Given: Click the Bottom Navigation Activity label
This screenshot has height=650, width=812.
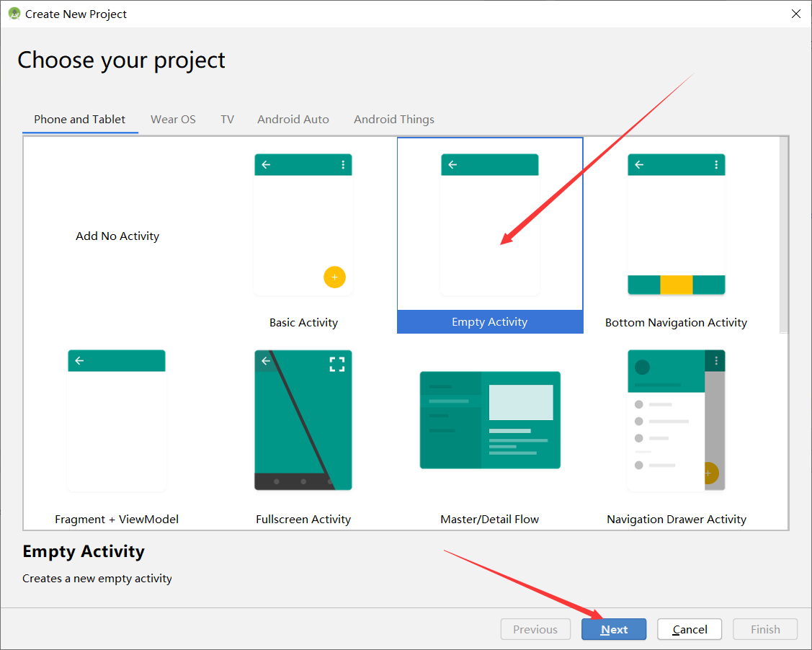Looking at the screenshot, I should pos(677,322).
